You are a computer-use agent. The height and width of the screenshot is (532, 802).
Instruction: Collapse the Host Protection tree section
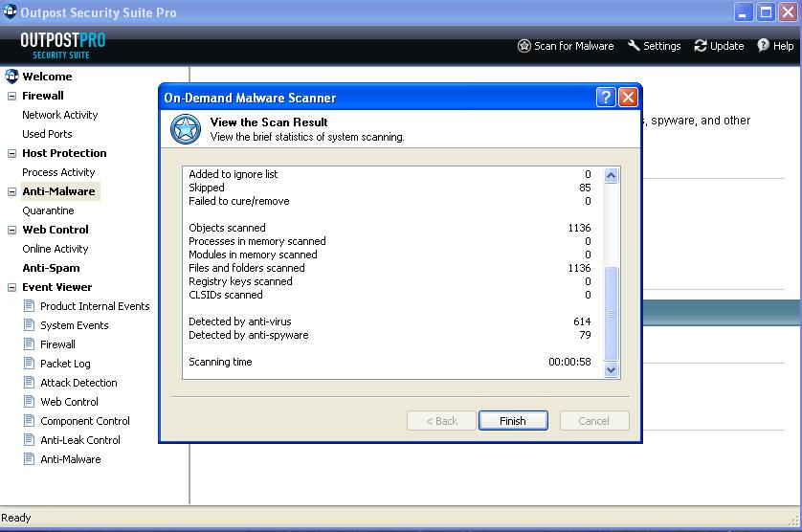click(x=11, y=153)
